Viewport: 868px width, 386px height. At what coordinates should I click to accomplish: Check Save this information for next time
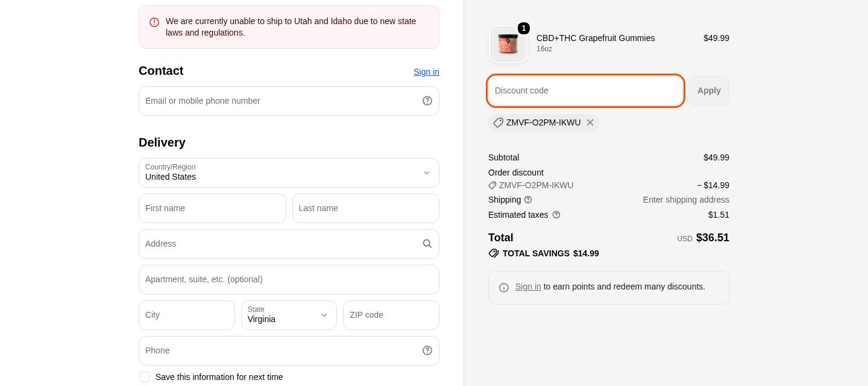pyautogui.click(x=145, y=377)
